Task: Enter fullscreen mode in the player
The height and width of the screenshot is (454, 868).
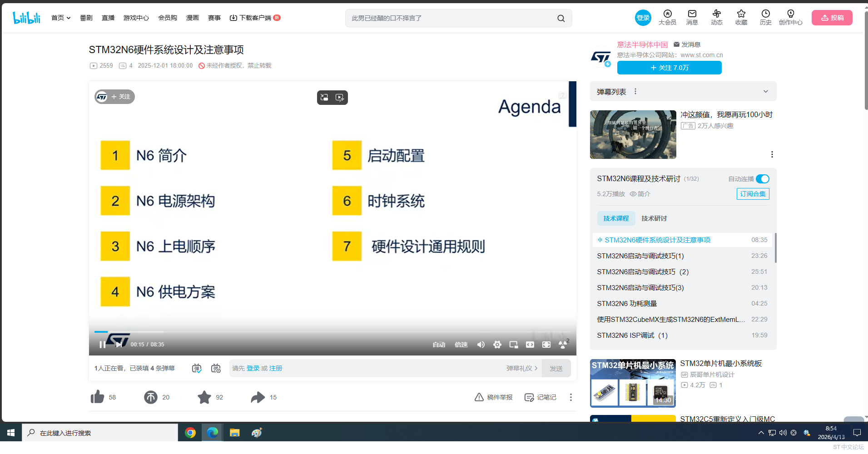Action: pos(546,345)
